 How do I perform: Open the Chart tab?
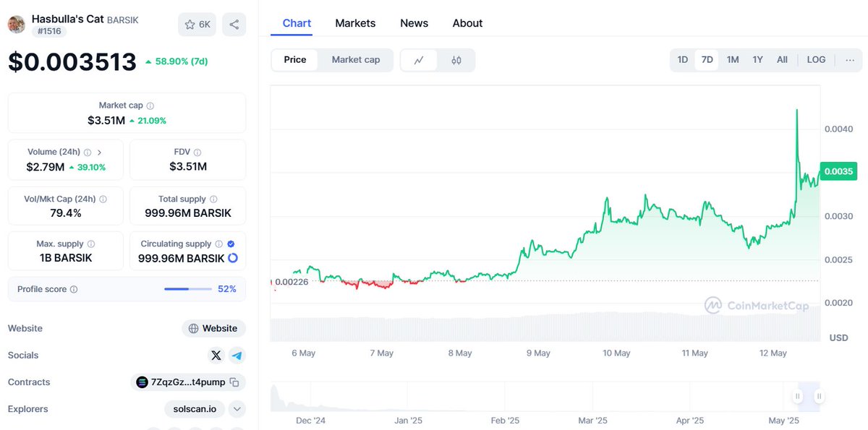(297, 23)
